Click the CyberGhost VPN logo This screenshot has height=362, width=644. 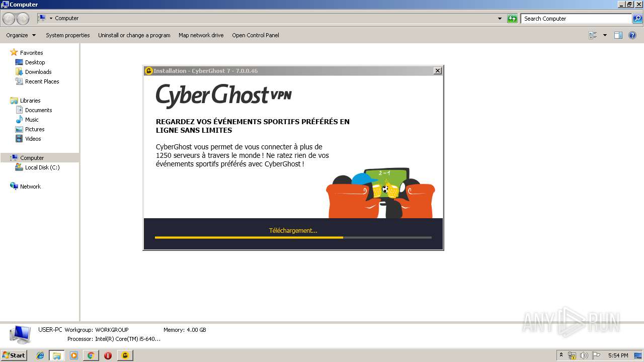(x=223, y=96)
